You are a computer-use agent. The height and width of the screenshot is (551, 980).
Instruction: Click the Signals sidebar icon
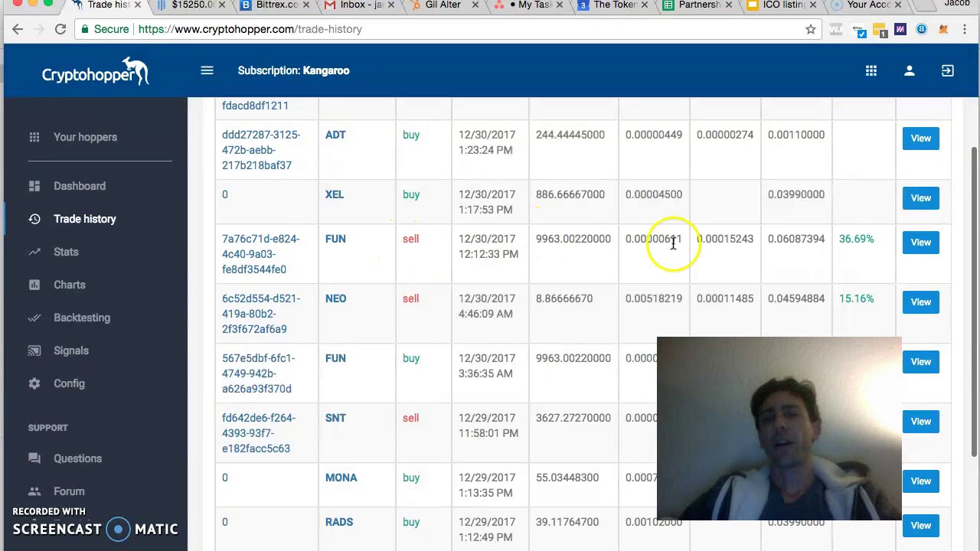click(x=34, y=350)
